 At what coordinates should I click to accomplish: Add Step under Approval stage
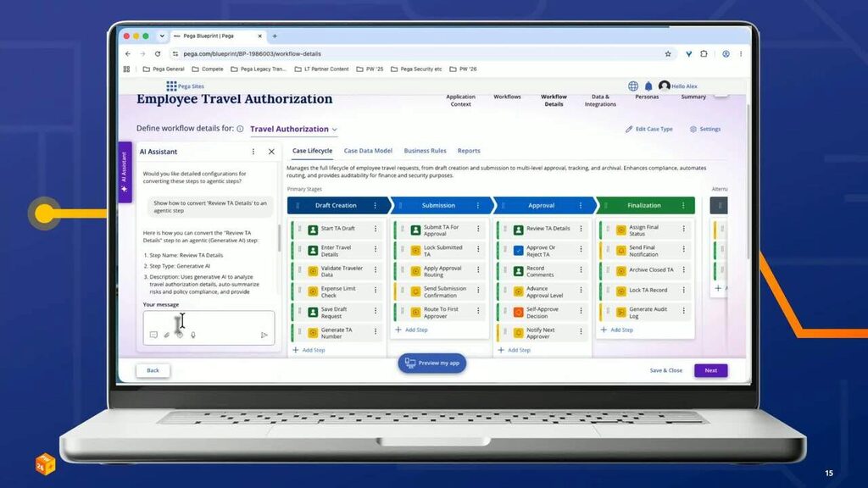click(515, 350)
